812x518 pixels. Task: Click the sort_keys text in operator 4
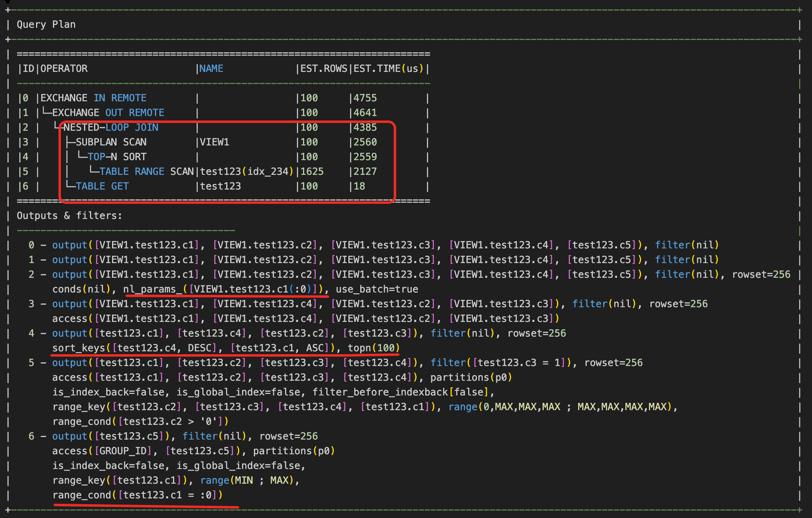pos(79,348)
